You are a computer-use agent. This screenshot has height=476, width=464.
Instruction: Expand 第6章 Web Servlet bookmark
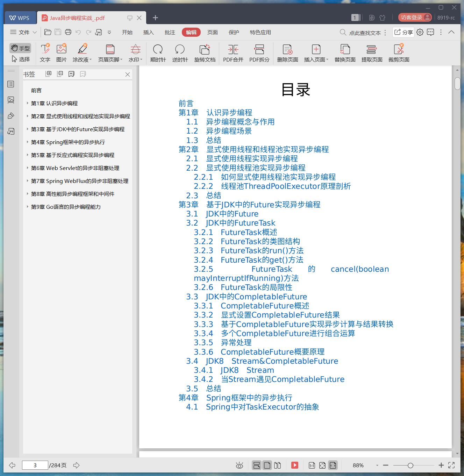point(27,168)
